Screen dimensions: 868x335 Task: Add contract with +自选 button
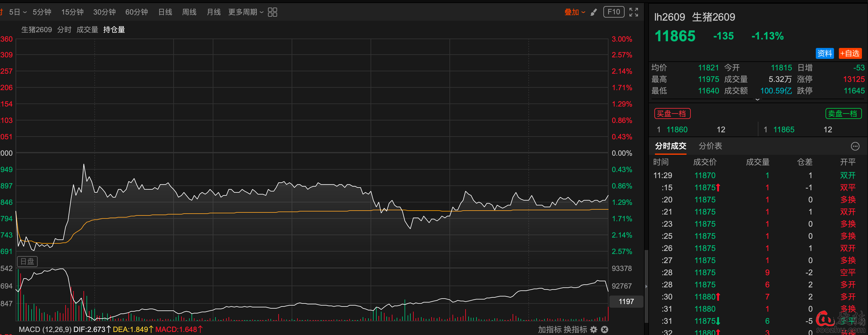pos(850,53)
